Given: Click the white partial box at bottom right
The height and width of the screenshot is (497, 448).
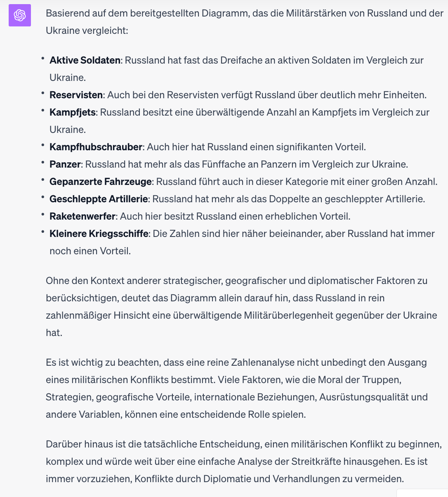Looking at the screenshot, I should click(x=422, y=493).
